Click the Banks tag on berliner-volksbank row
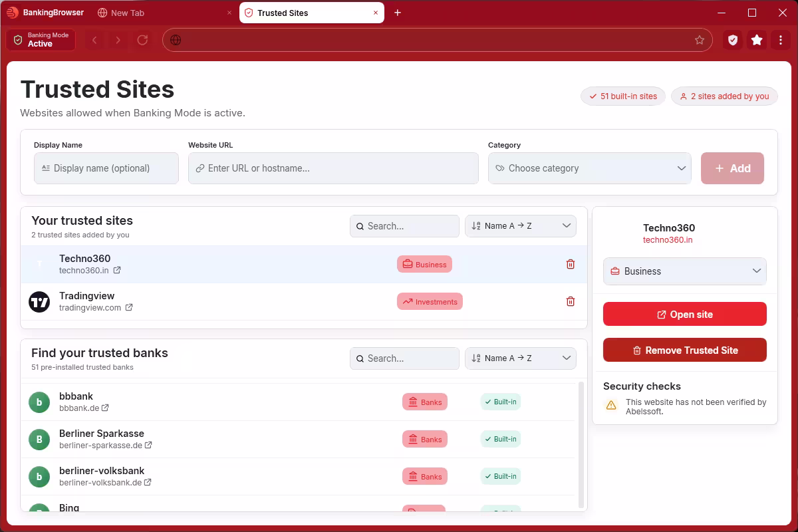798x532 pixels. tap(425, 476)
